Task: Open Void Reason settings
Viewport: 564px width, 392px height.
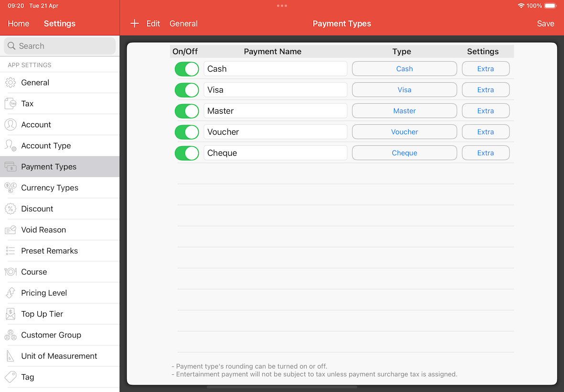Action: click(60, 230)
